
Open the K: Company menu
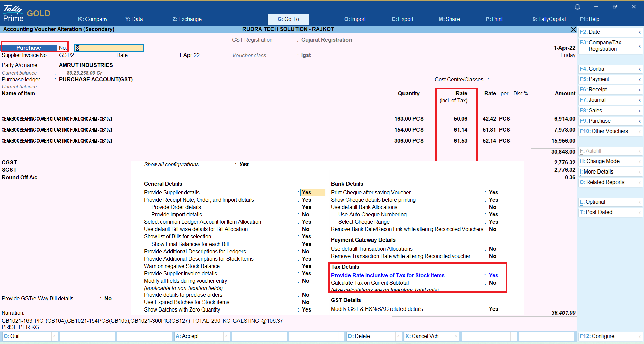point(93,19)
